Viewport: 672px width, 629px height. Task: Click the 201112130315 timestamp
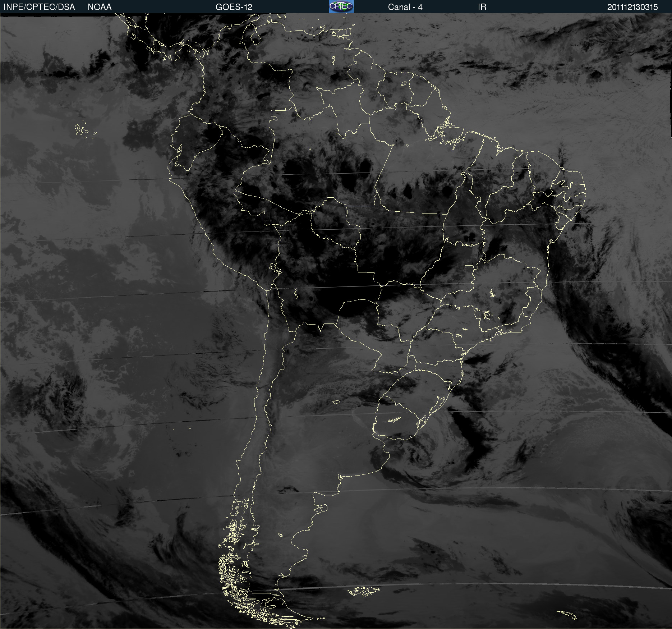coord(632,7)
